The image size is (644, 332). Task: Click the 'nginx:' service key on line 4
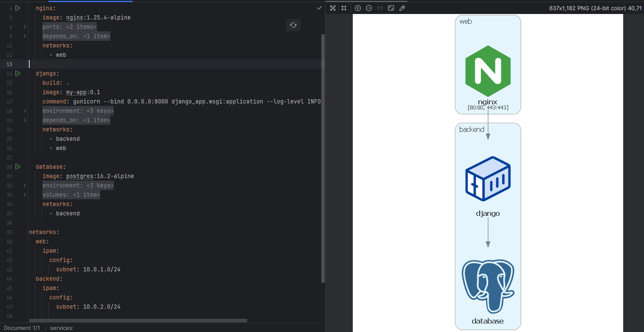tap(46, 8)
